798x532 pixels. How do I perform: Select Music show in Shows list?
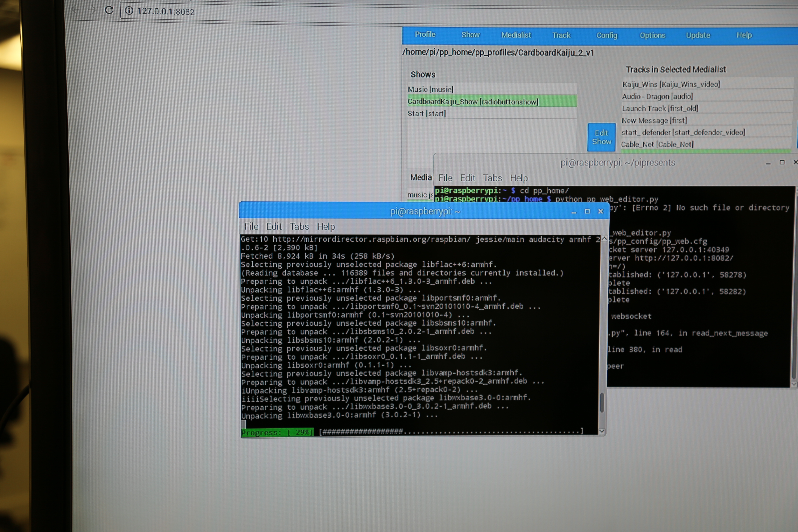(430, 89)
